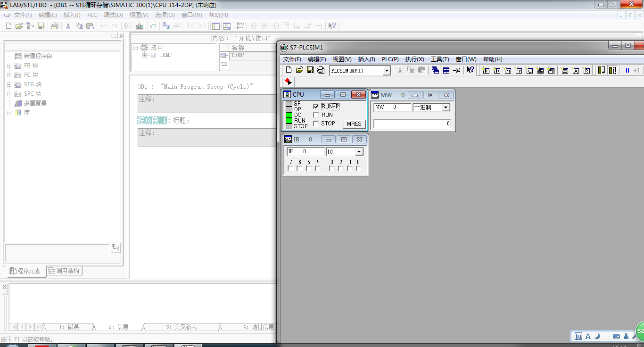Expand the 库 library tree node
Screen dimensions: 644x347
point(9,113)
